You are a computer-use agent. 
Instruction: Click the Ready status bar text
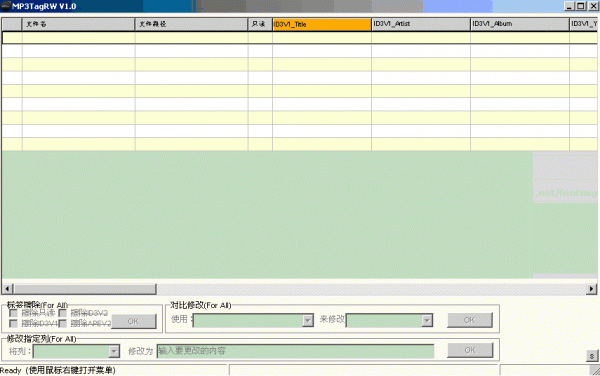point(58,370)
